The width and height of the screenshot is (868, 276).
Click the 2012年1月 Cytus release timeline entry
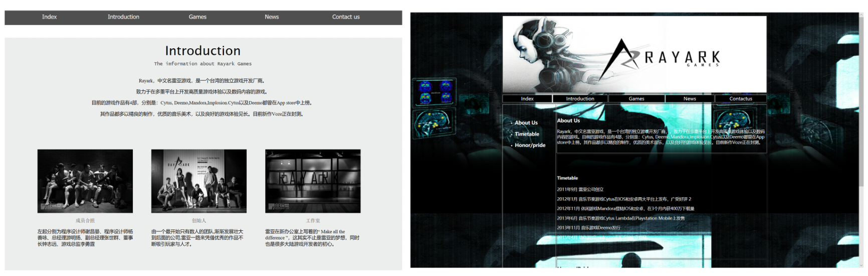[624, 199]
